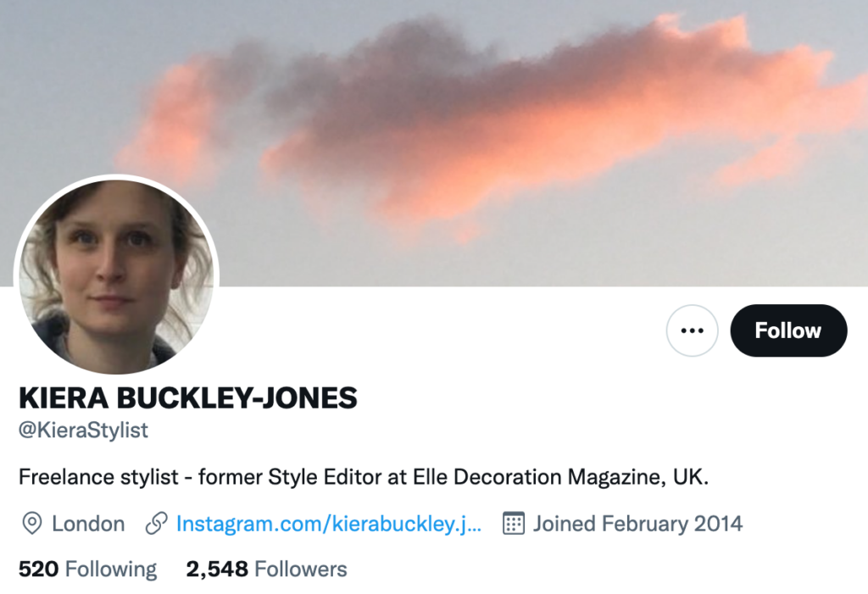
Task: Click the Joined February 2014 text
Action: point(637,524)
